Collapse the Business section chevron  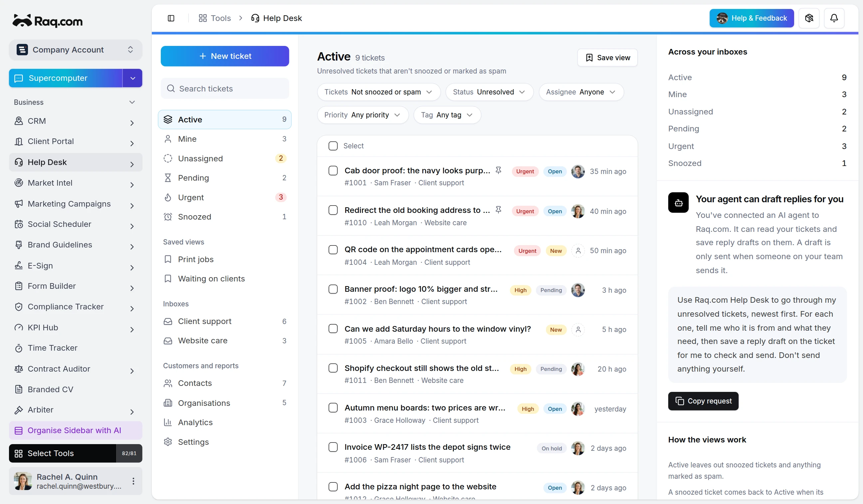point(132,102)
